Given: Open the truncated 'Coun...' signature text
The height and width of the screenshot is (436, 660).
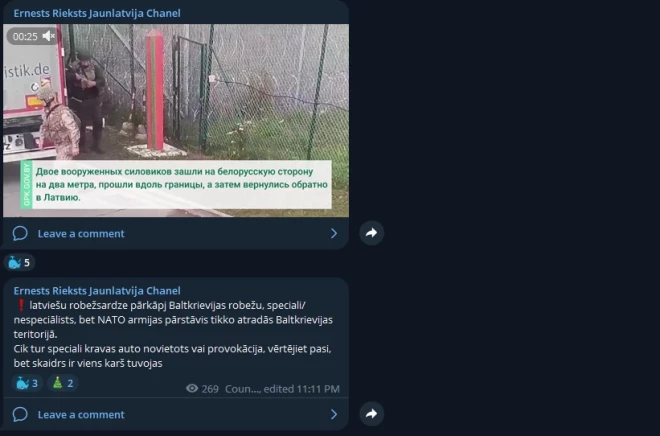Looking at the screenshot, I should 243,389.
